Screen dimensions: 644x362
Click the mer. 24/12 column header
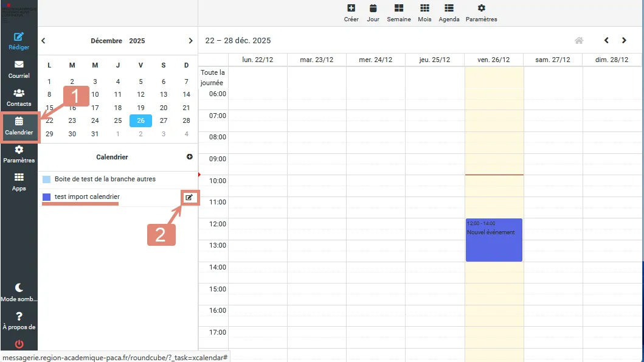[x=375, y=60]
